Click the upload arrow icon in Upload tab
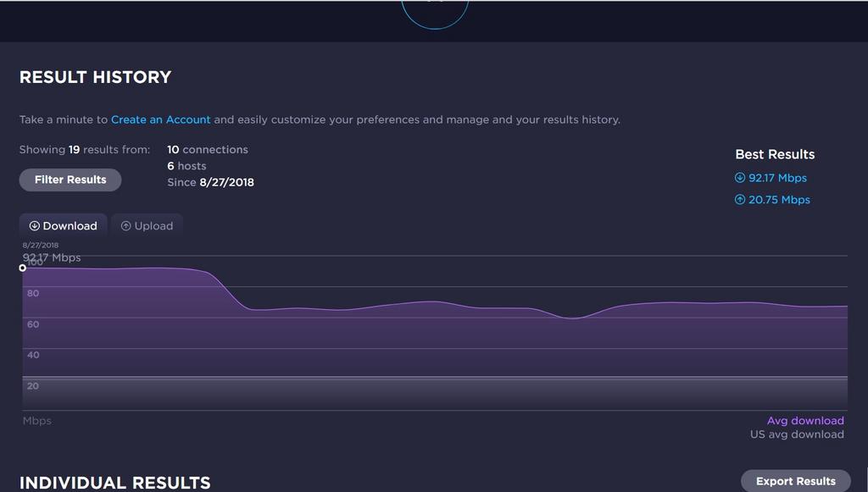 (x=125, y=225)
